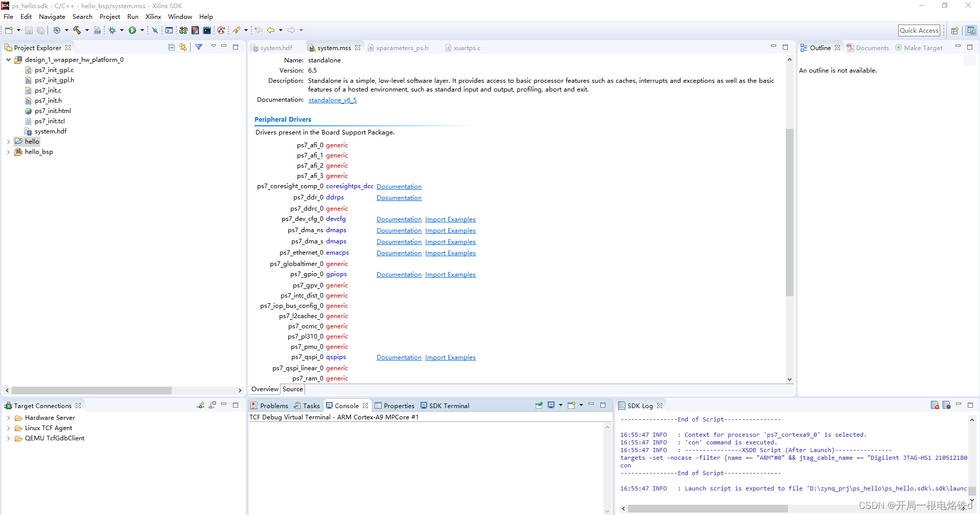
Task: Click the Quick Access input field
Action: point(919,31)
